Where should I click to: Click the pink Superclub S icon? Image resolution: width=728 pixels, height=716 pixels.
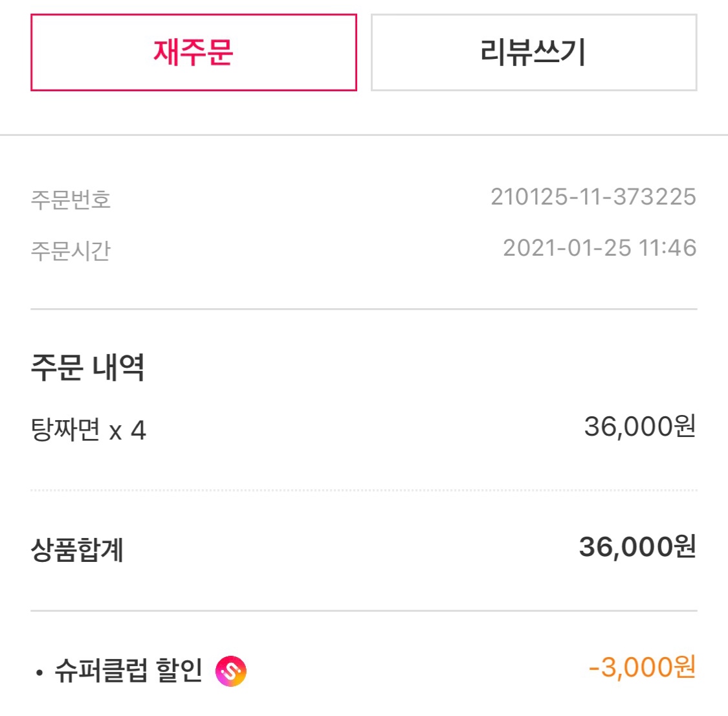231,671
